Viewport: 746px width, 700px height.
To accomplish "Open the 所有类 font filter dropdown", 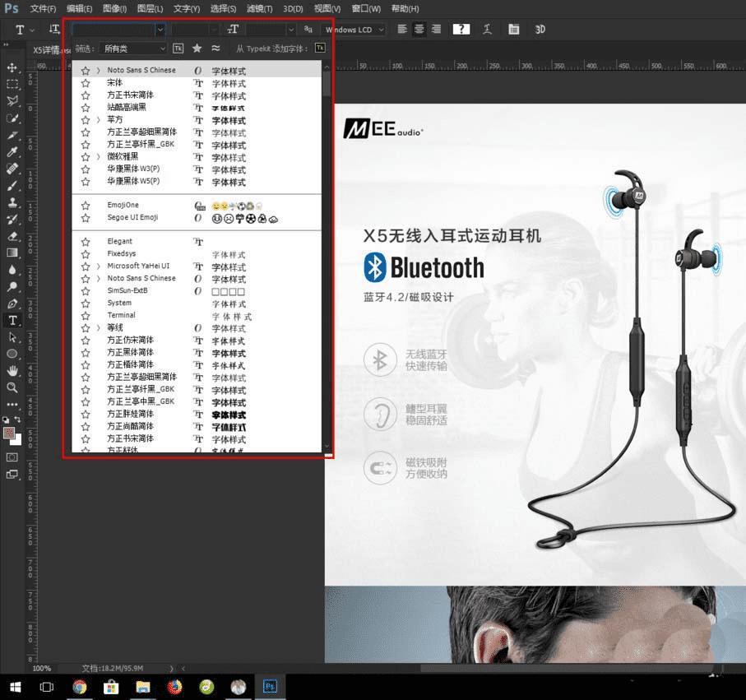I will coord(134,49).
